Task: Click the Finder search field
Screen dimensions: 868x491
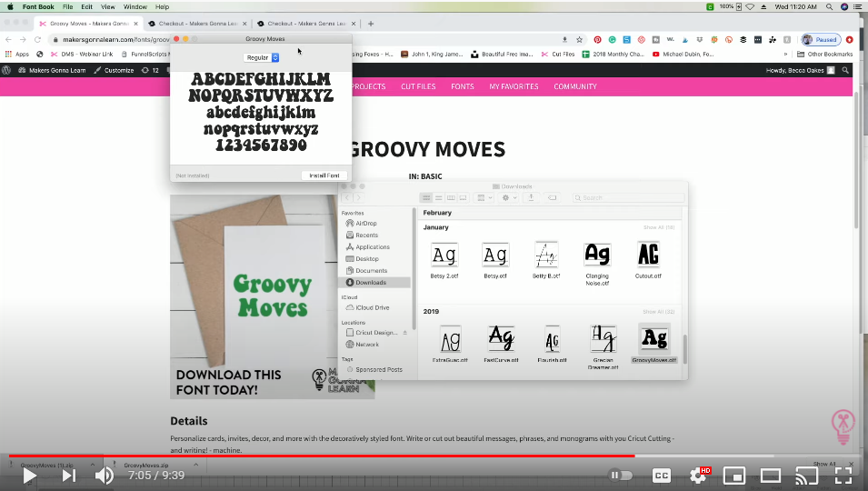Action: (628, 197)
